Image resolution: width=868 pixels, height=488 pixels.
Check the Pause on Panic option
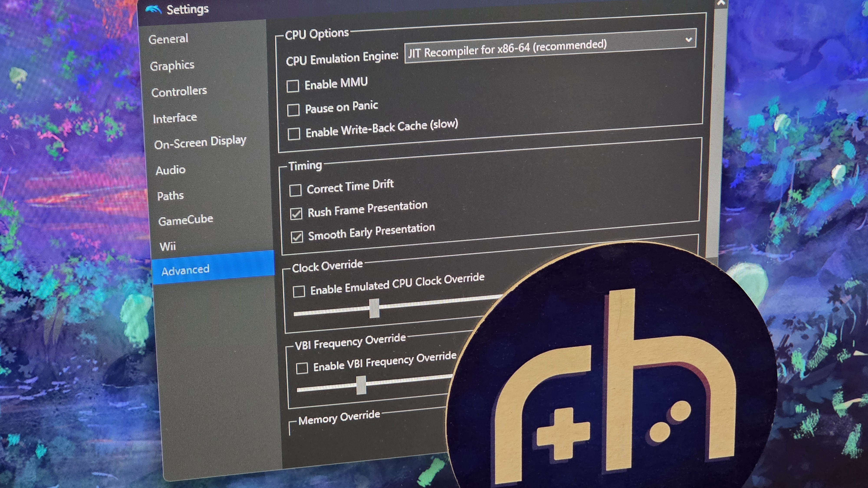coord(293,110)
